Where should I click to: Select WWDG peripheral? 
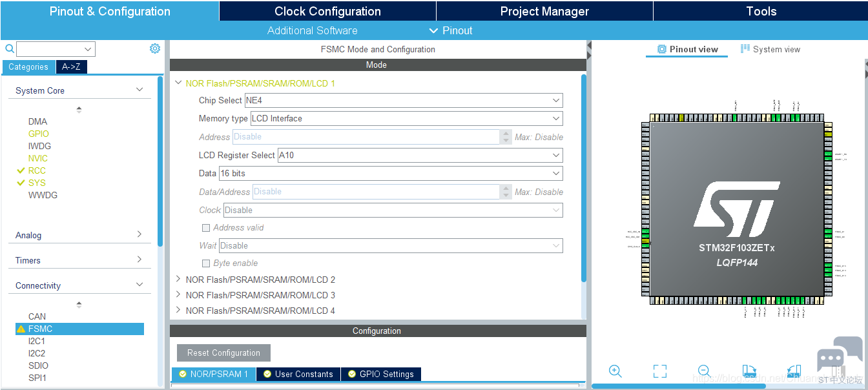click(x=43, y=195)
